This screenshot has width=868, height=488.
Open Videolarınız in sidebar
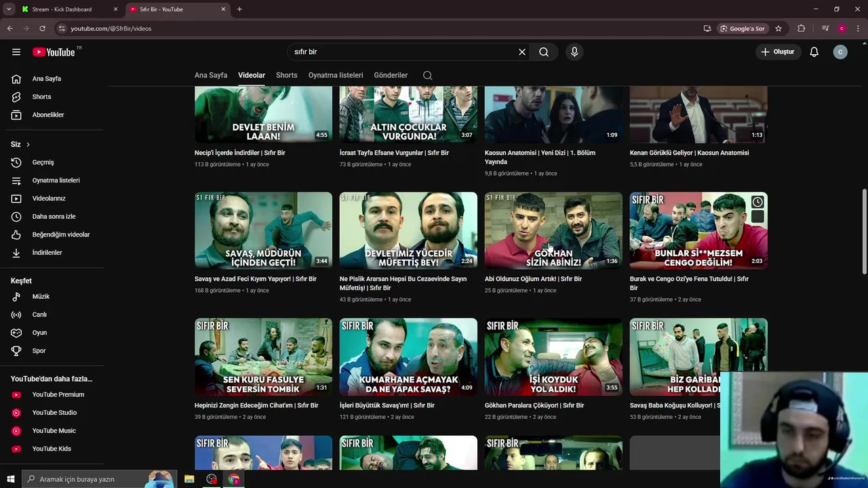[x=54, y=199]
